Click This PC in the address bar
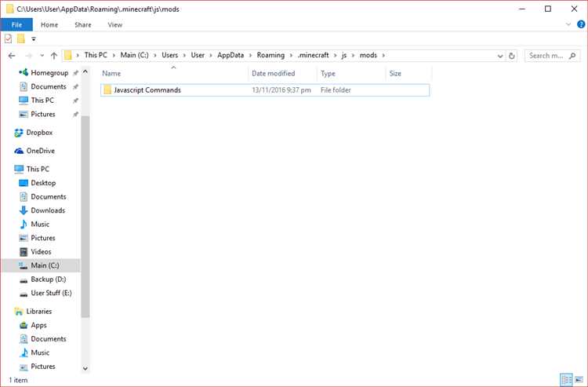588x387 pixels. tap(96, 55)
